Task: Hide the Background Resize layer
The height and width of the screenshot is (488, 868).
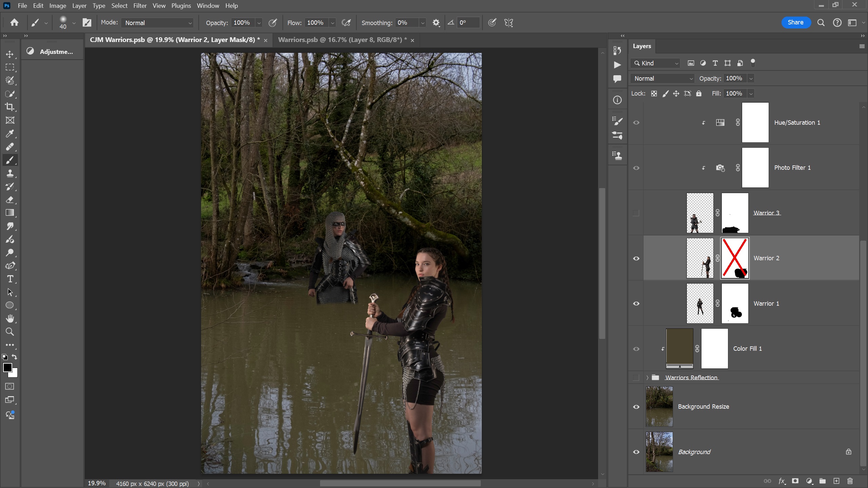Action: point(636,407)
